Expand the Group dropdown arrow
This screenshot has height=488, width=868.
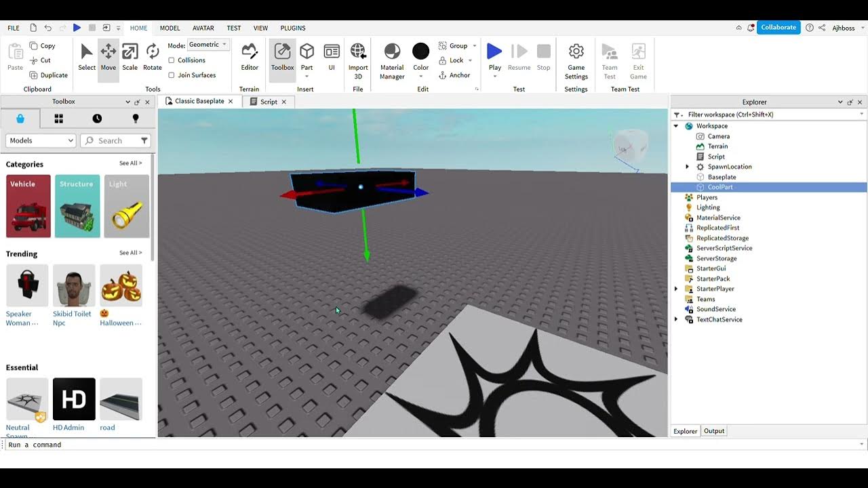[x=475, y=46]
